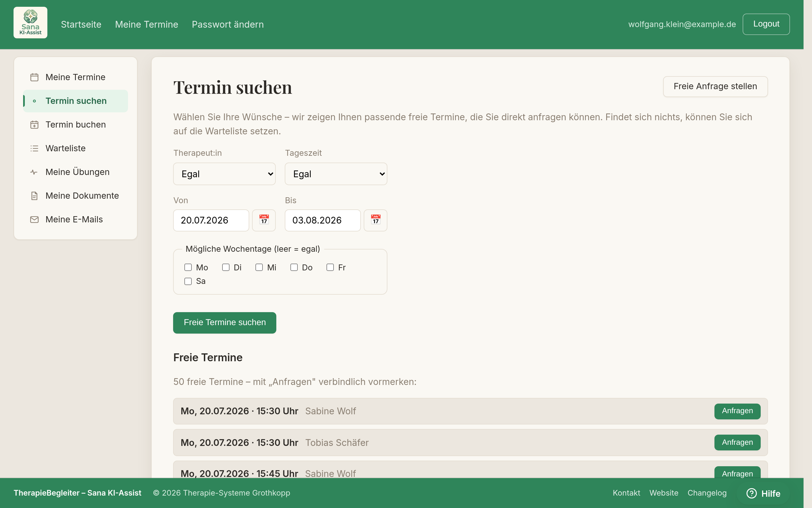The height and width of the screenshot is (508, 812).
Task: Select Meine Termine in the sidebar
Action: pos(76,77)
